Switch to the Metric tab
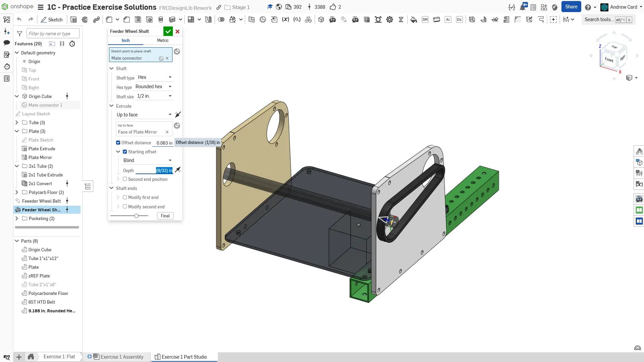This screenshot has width=644, height=362. coord(163,40)
